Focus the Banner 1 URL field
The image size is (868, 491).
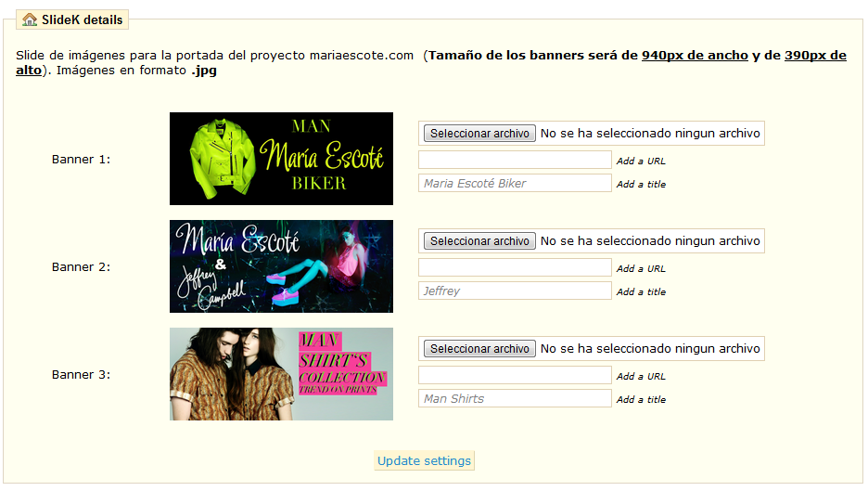(515, 161)
